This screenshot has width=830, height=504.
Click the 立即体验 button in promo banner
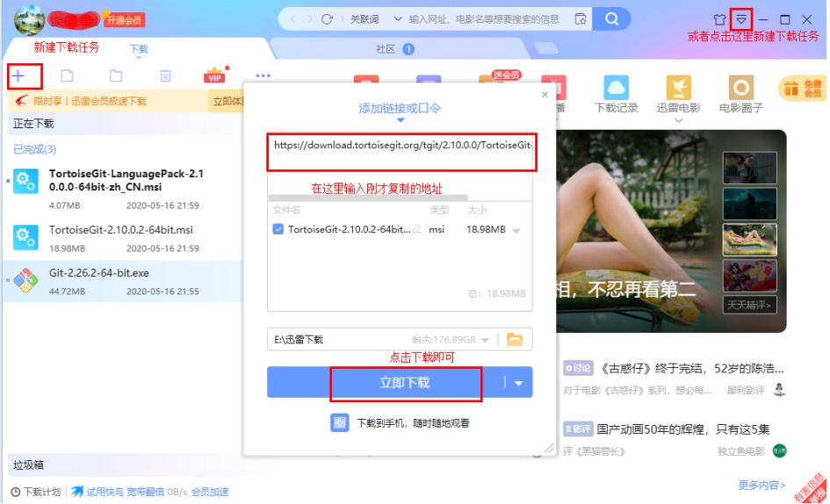227,101
